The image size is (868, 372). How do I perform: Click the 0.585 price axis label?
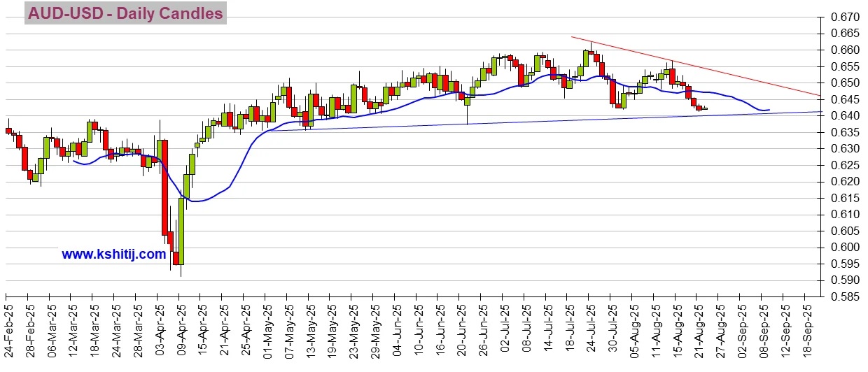click(842, 296)
